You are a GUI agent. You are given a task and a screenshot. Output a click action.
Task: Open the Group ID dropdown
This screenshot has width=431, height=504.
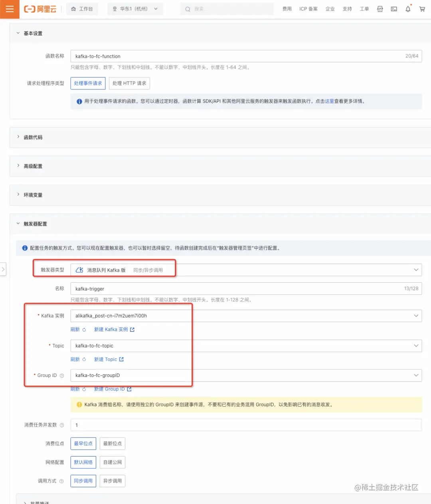(x=246, y=375)
